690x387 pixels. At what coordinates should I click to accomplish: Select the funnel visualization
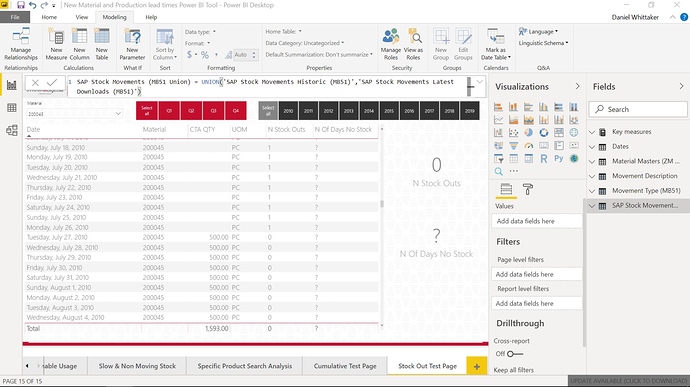(x=513, y=146)
